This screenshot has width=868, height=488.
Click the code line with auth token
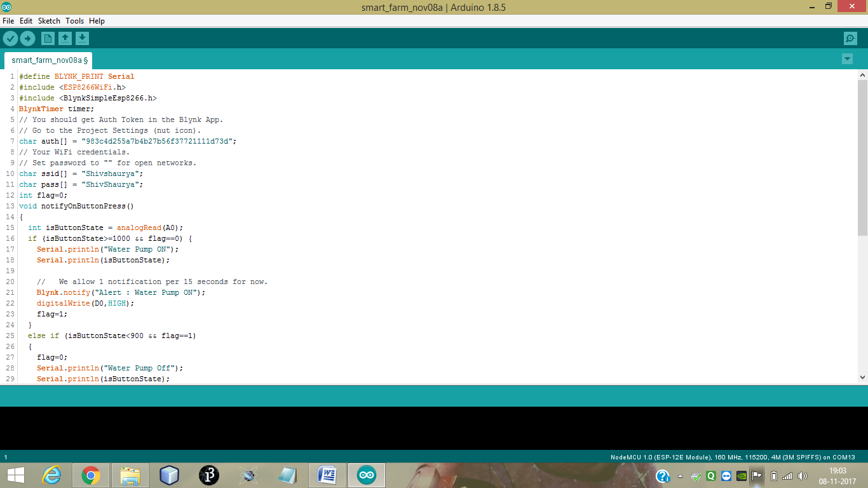point(127,141)
